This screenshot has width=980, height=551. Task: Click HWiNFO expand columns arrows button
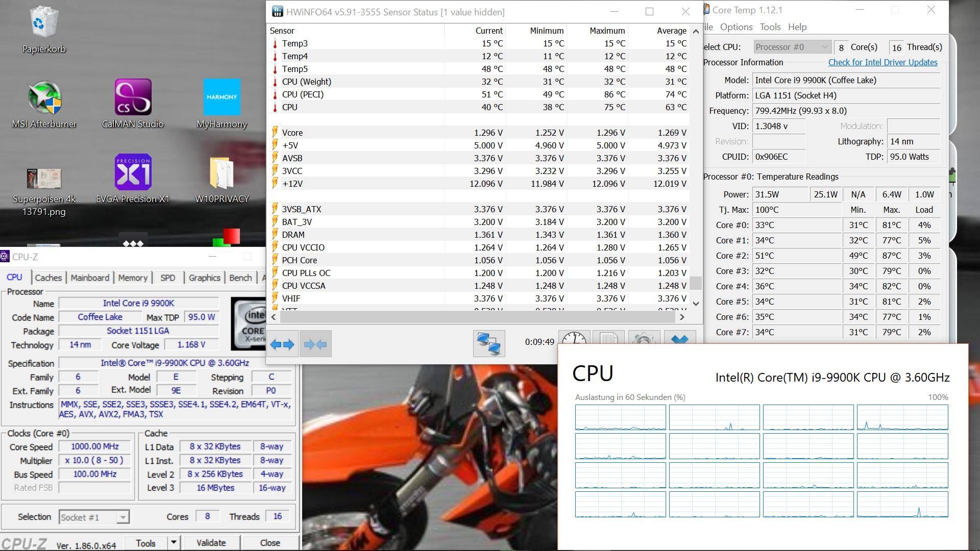(282, 344)
